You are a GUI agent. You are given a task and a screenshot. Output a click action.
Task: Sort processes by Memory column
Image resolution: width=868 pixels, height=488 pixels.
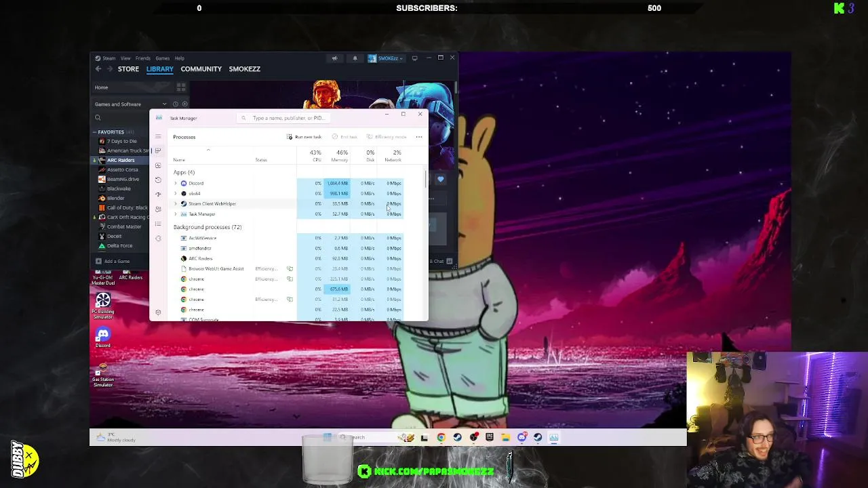[338, 156]
